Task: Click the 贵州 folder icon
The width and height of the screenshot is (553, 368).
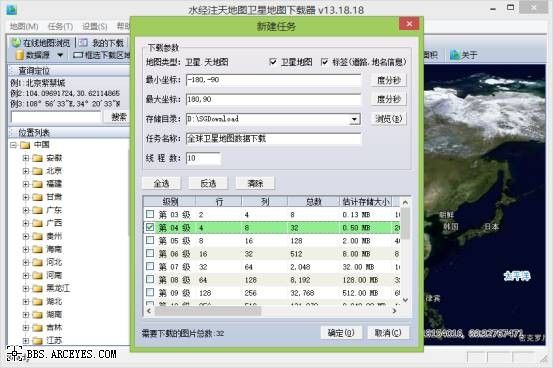Action: [x=37, y=236]
